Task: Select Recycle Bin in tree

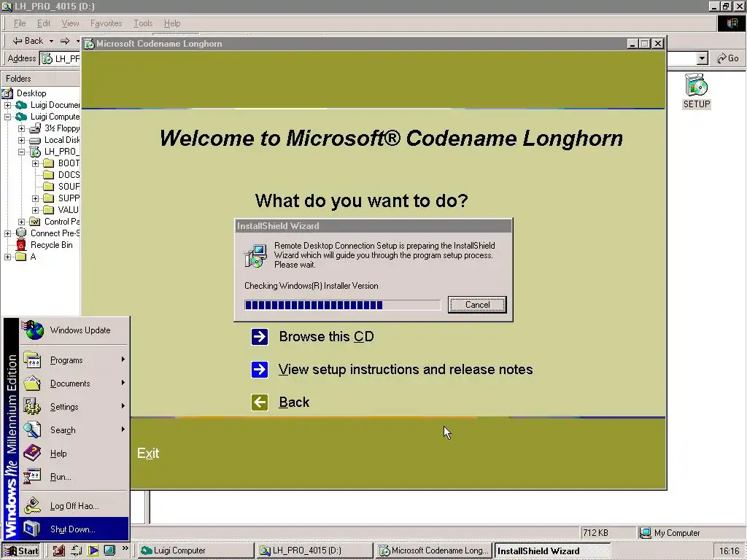Action: coord(52,245)
